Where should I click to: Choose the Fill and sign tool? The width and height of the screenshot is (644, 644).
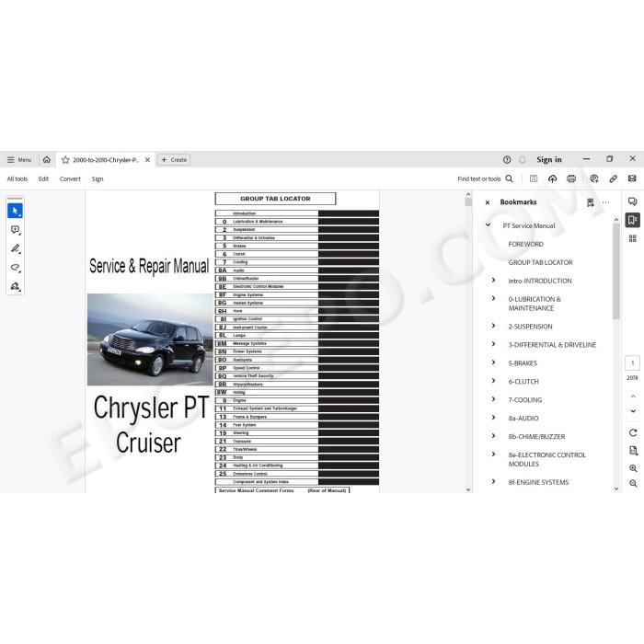click(x=16, y=286)
